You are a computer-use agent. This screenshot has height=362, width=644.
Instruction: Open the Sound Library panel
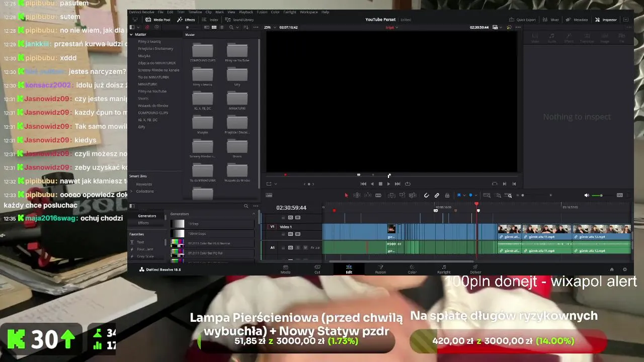(239, 20)
